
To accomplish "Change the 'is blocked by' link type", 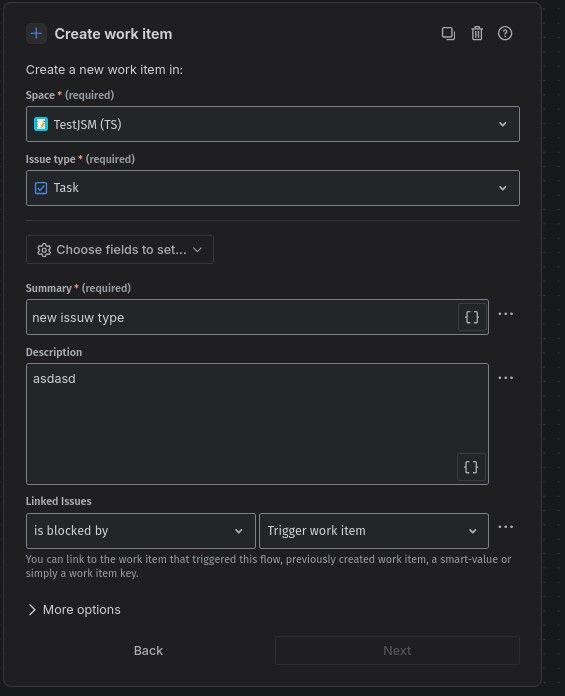I will click(141, 531).
